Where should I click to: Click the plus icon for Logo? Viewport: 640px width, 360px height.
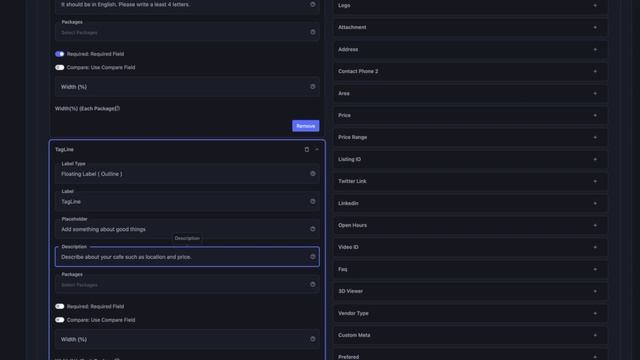[x=595, y=5]
